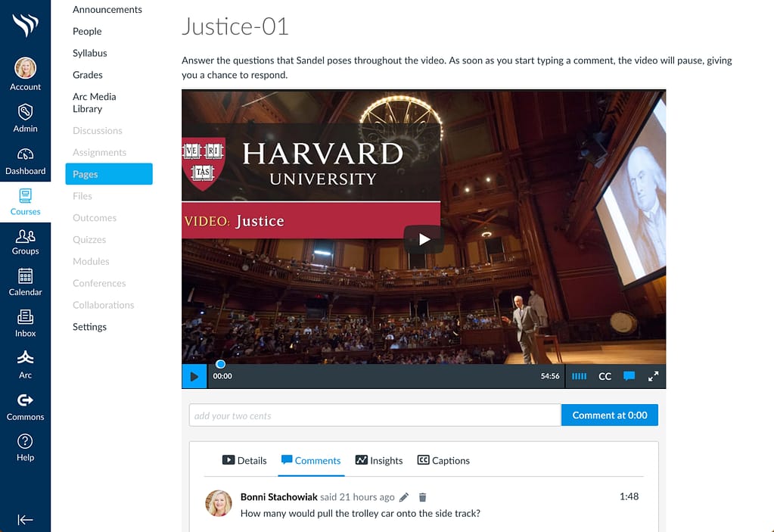Screen dimensions: 774x532
Task: Collapse the global navigation sidebar
Action: coord(25,519)
